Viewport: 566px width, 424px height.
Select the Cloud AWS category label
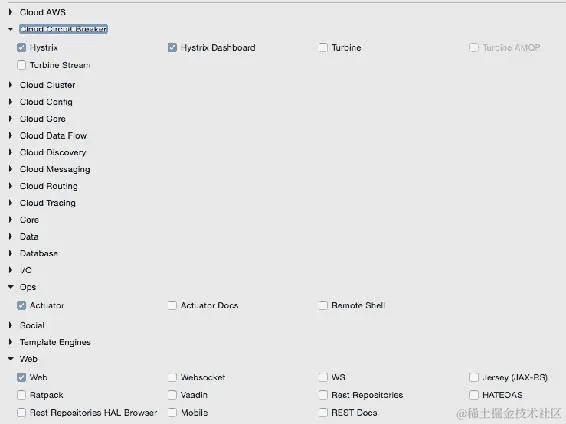[43, 12]
